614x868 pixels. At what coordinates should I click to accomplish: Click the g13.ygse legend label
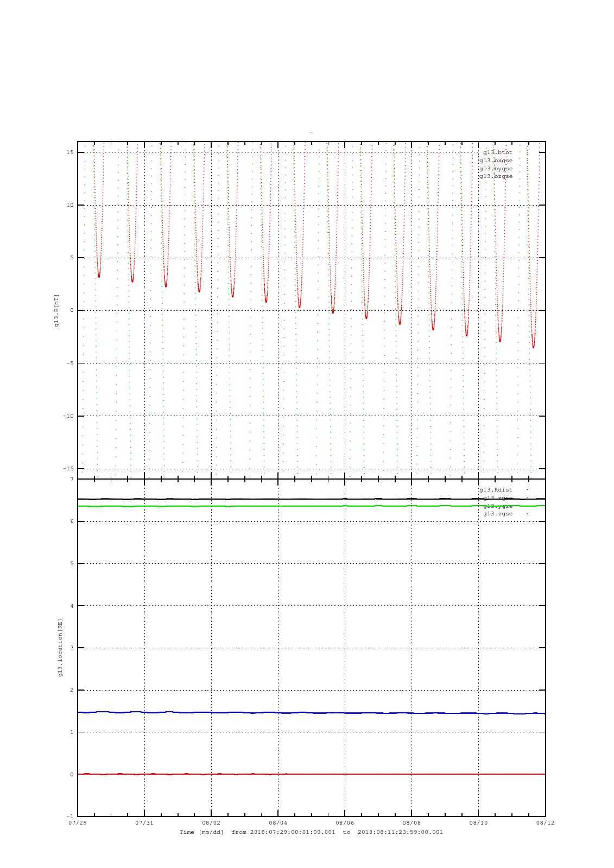click(498, 506)
